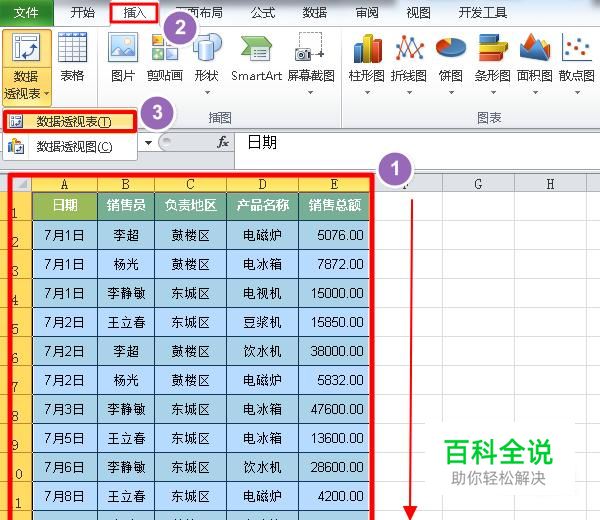Viewport: 600px width, 520px height.
Task: Expand the 形状 dropdown arrow
Action: tap(207, 92)
